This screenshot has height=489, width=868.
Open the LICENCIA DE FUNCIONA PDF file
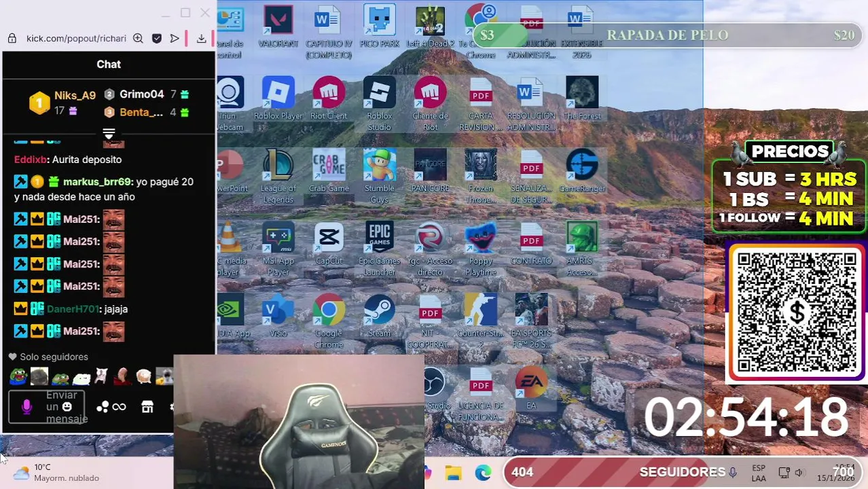tap(480, 395)
